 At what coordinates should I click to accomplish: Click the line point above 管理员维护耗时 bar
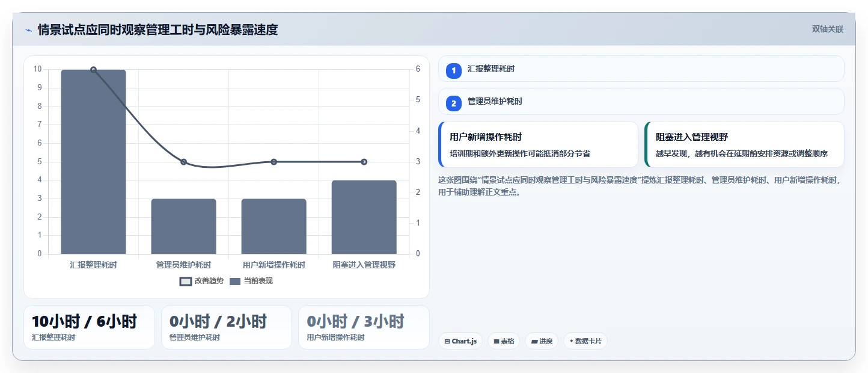coord(183,162)
